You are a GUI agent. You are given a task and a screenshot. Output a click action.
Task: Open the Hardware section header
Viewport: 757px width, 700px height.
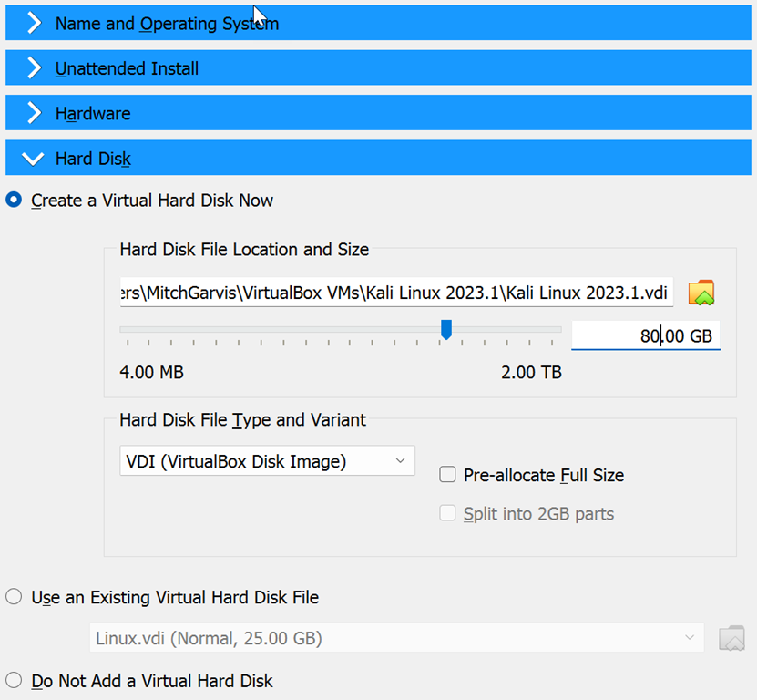coord(93,114)
